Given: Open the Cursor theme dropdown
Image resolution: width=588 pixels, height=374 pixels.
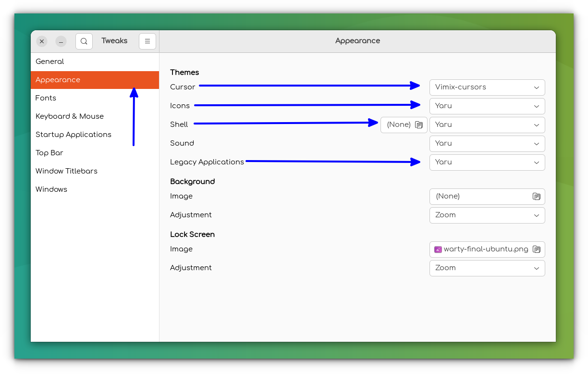Looking at the screenshot, I should pos(487,87).
